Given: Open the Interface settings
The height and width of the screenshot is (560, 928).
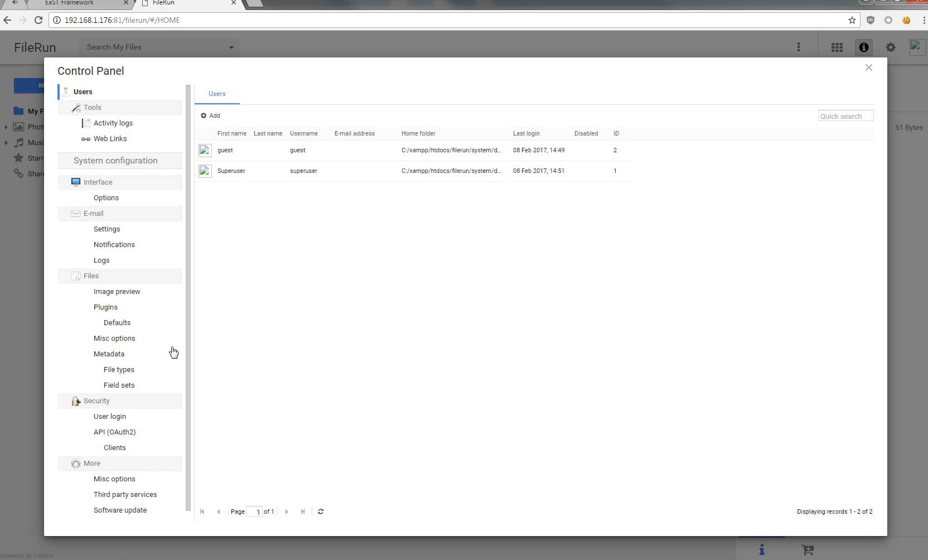Looking at the screenshot, I should 98,182.
